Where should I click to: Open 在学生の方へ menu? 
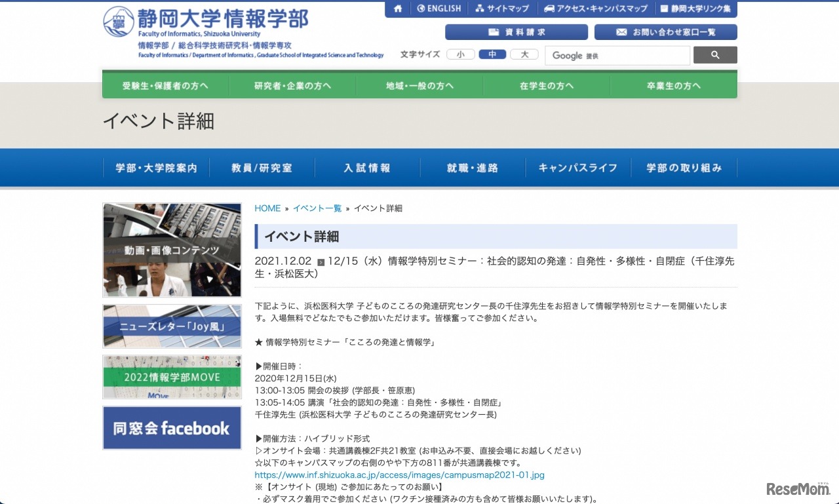click(547, 86)
